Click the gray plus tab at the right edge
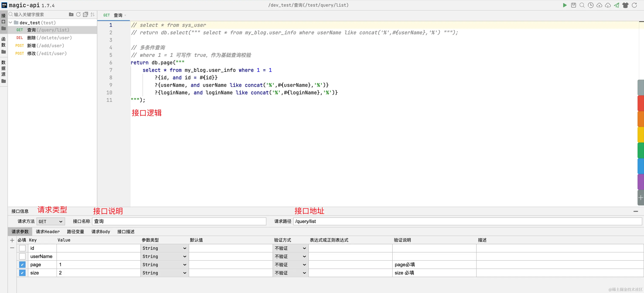This screenshot has height=293, width=644. click(x=641, y=198)
